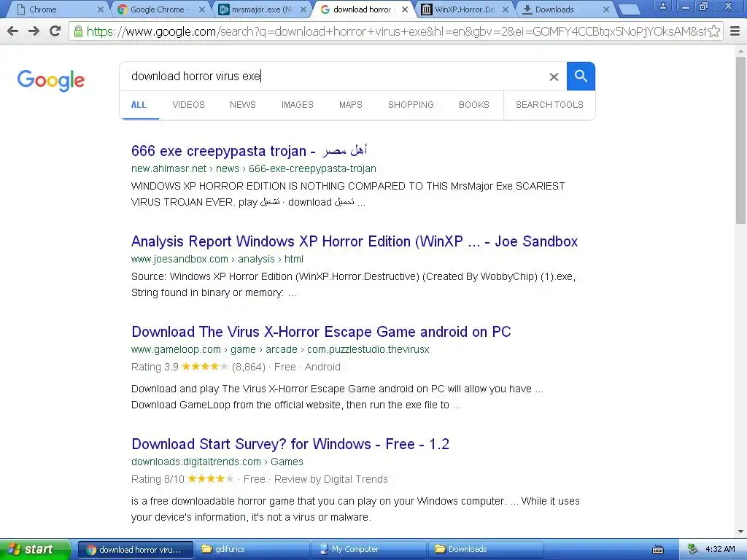The height and width of the screenshot is (560, 747).
Task: Click the Google logo
Action: tap(51, 80)
